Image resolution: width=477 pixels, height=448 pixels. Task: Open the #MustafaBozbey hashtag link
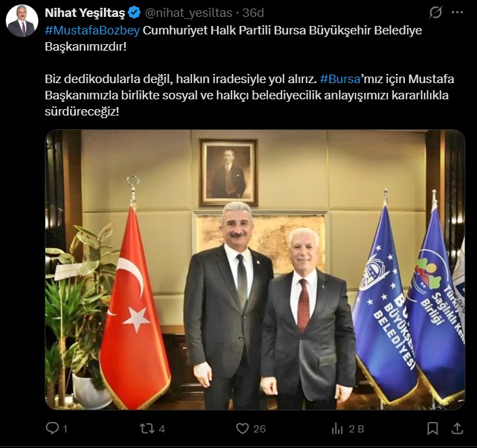(92, 31)
